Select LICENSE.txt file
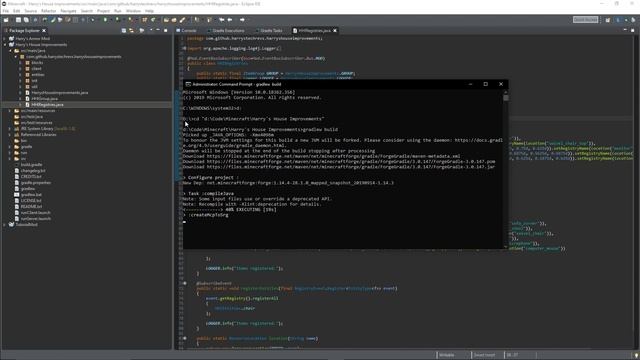Screen dimensions: 640x360 31,200
